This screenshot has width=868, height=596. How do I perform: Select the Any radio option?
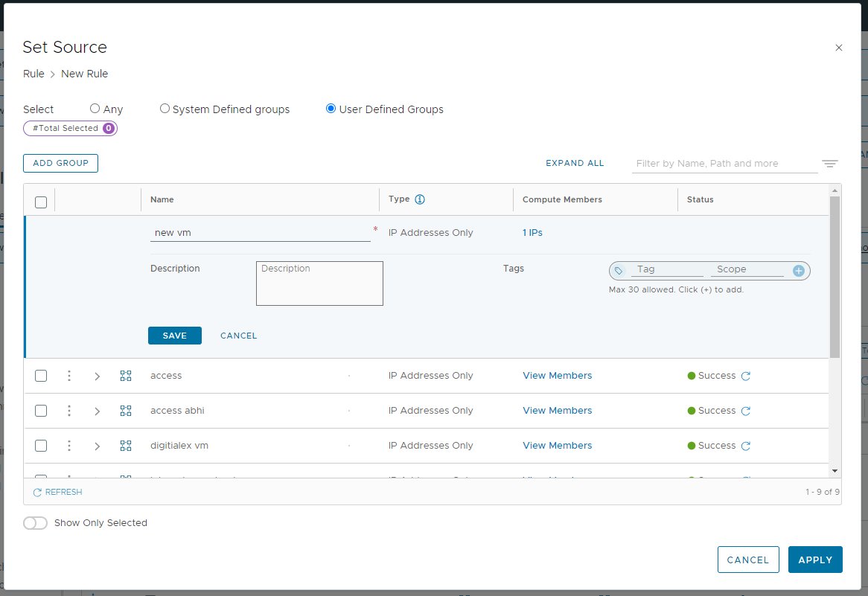pyautogui.click(x=95, y=109)
